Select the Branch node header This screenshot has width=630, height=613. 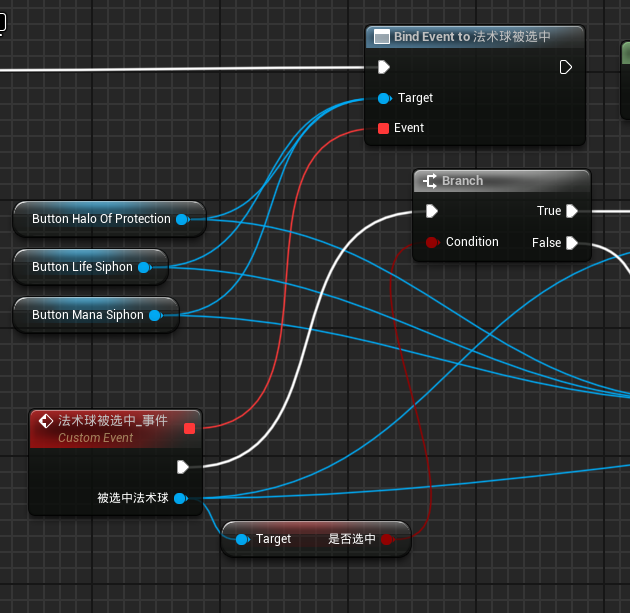502,181
